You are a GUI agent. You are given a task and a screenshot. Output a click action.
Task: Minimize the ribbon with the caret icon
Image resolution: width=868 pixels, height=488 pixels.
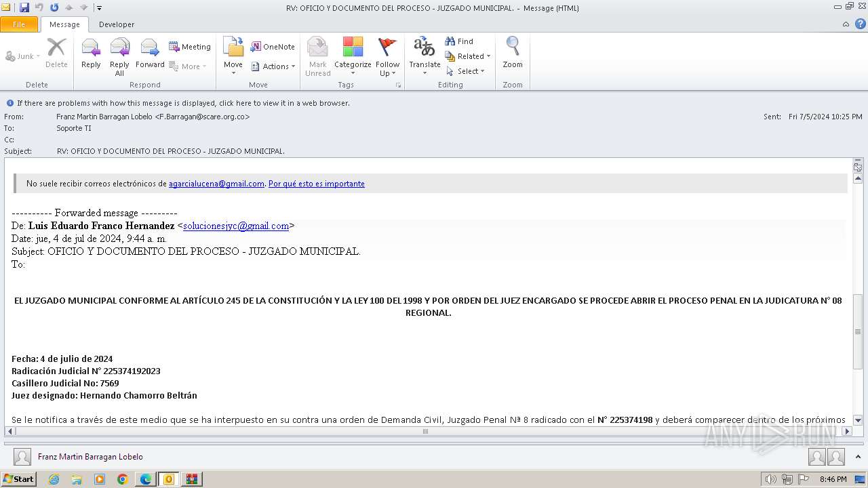(846, 24)
